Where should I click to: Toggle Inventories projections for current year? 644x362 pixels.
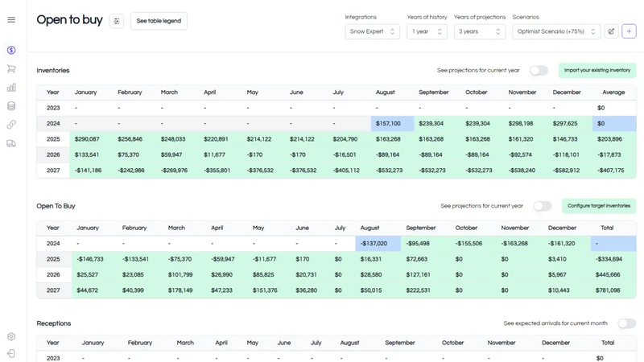coord(539,71)
